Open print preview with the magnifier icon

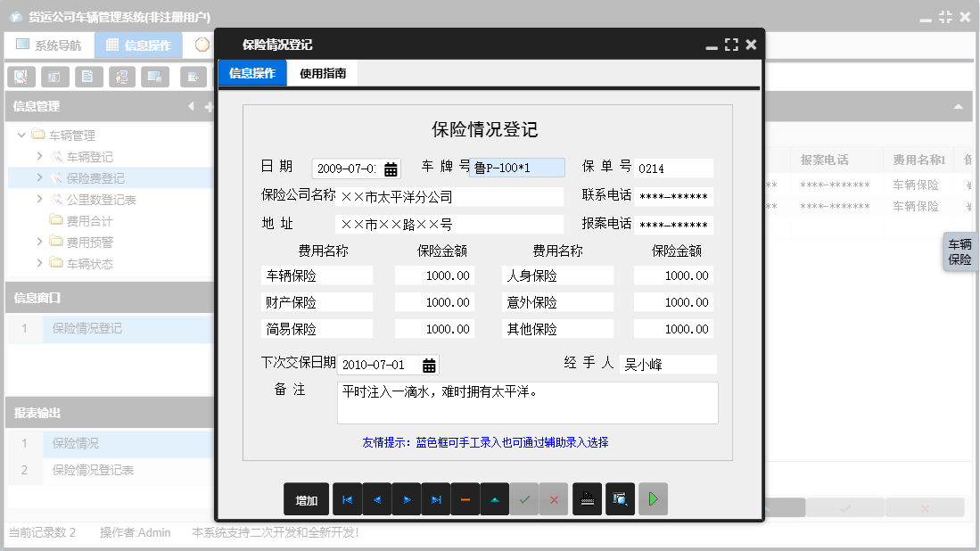click(x=622, y=499)
